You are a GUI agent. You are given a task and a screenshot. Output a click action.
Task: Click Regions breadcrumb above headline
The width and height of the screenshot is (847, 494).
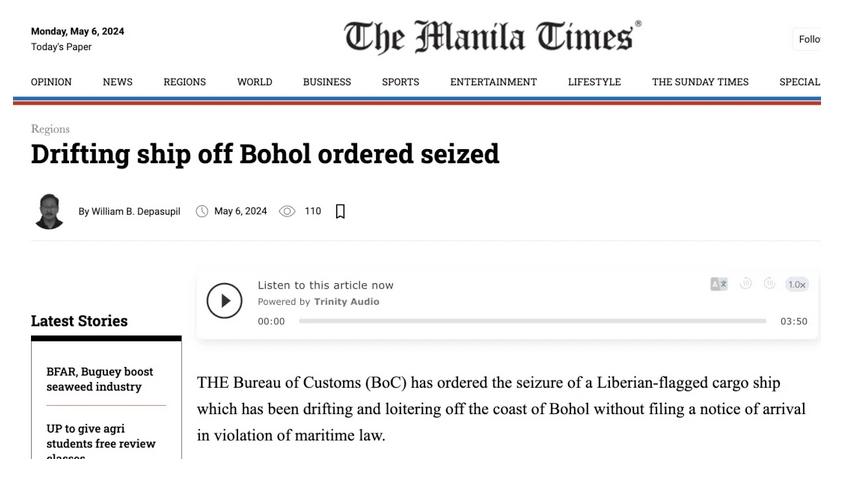[50, 129]
